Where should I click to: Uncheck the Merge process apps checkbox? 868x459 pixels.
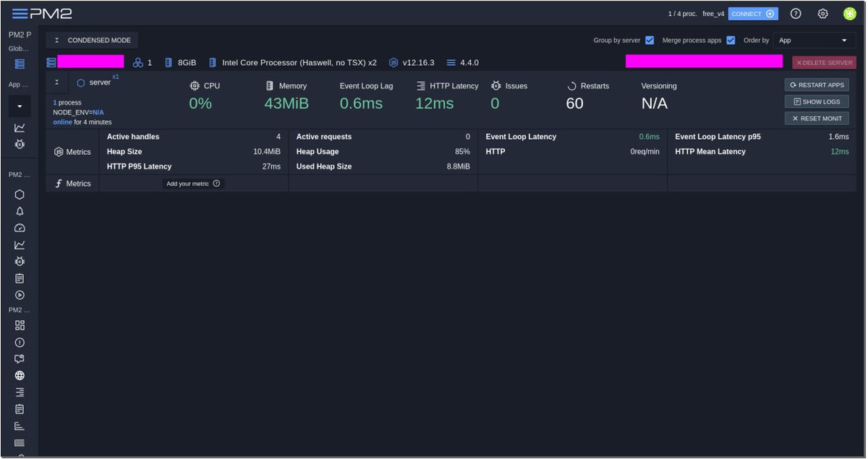pyautogui.click(x=731, y=41)
